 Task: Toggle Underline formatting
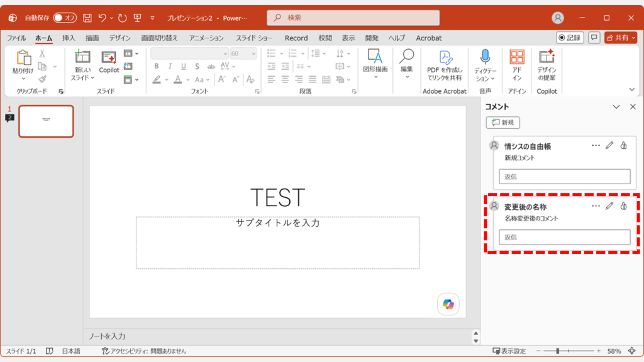(x=183, y=66)
